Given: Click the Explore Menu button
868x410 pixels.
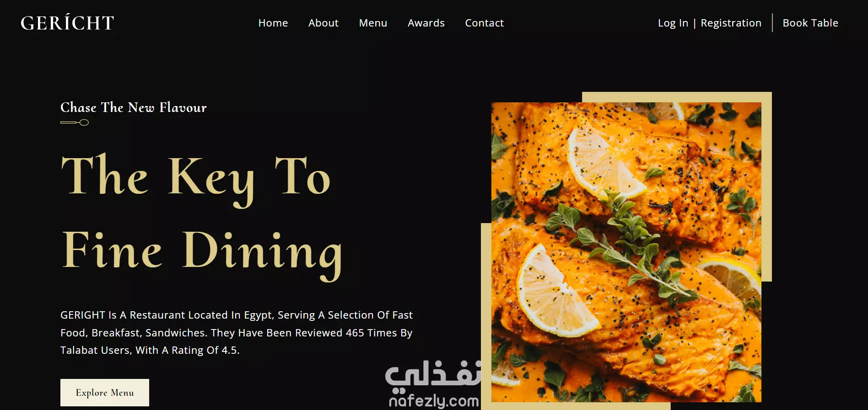Looking at the screenshot, I should pyautogui.click(x=105, y=393).
